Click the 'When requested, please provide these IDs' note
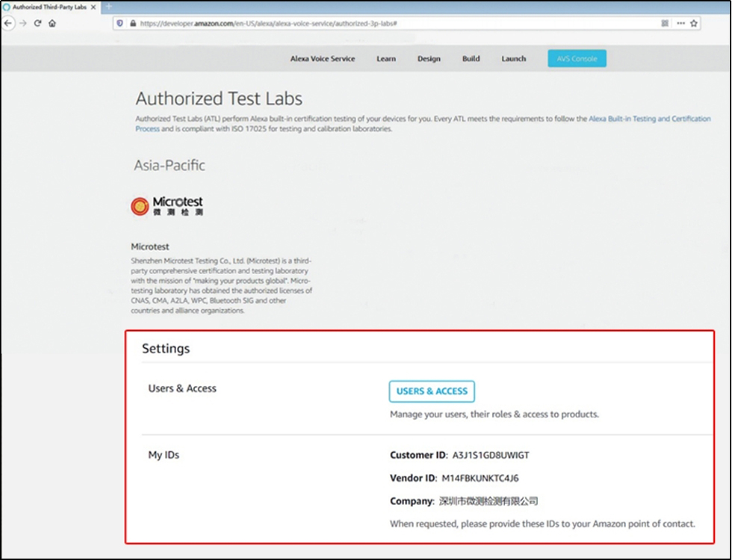Image resolution: width=732 pixels, height=560 pixels. (542, 524)
